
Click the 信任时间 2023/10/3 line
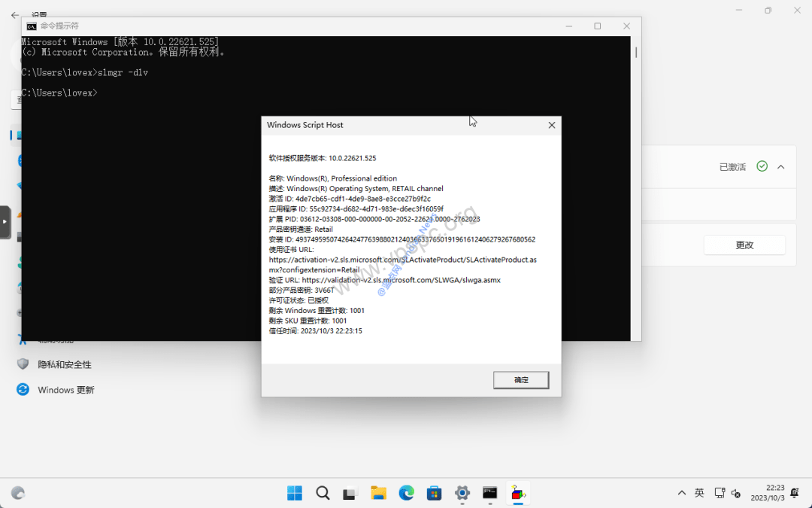tap(315, 330)
